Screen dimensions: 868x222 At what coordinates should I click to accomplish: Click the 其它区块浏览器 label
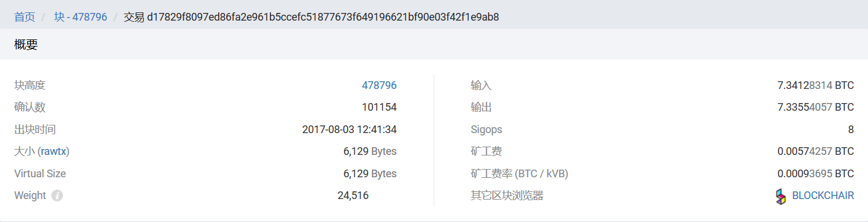[507, 196]
